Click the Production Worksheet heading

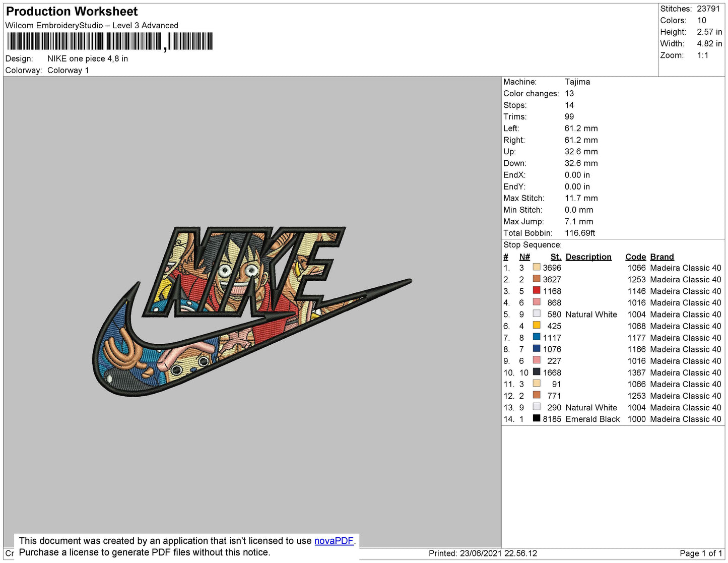72,12
